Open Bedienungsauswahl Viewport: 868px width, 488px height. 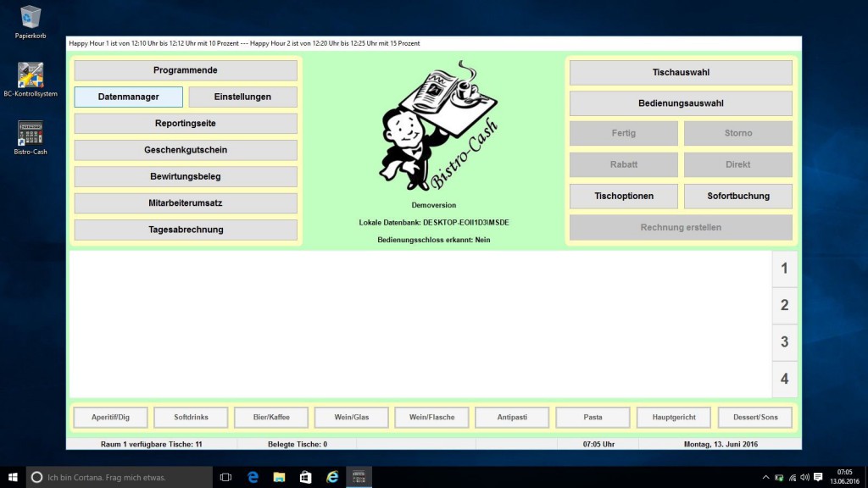tap(681, 103)
